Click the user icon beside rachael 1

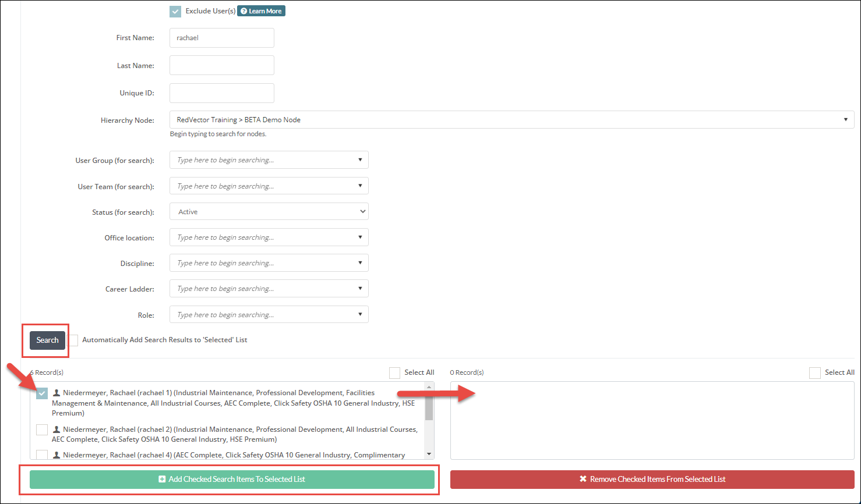(x=55, y=392)
